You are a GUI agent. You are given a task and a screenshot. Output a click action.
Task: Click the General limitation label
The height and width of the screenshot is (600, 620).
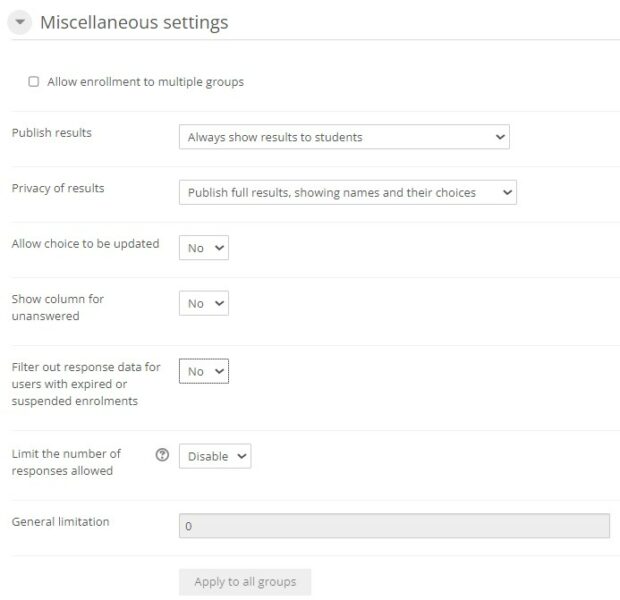tap(60, 522)
